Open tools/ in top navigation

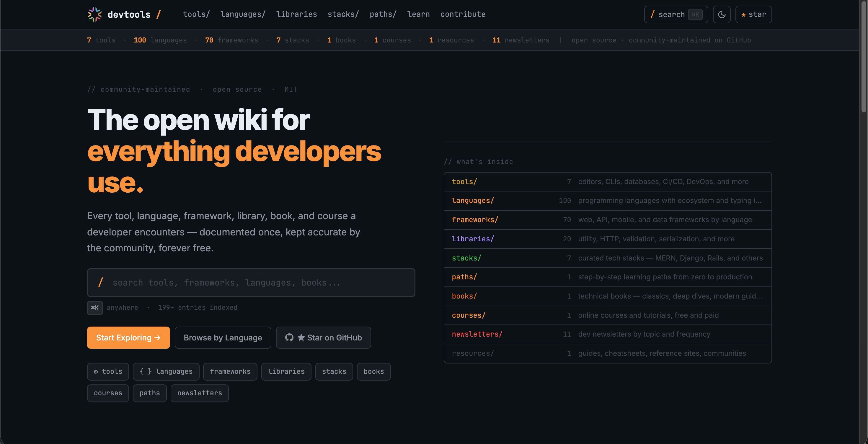(196, 14)
